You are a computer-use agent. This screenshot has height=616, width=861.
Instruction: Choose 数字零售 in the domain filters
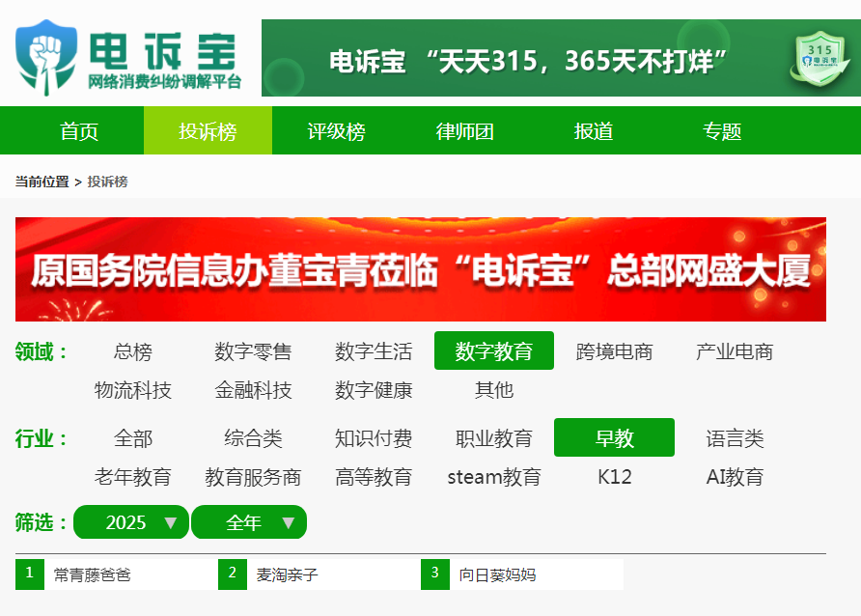(253, 351)
